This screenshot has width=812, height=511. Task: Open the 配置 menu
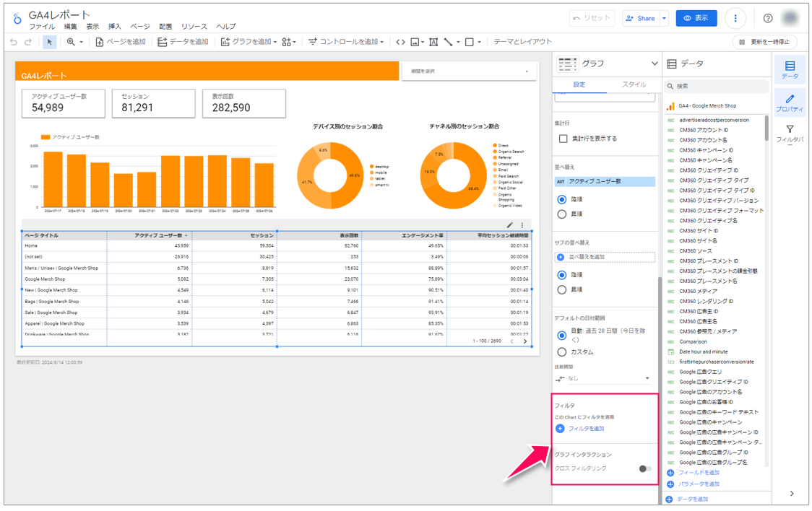(x=165, y=27)
